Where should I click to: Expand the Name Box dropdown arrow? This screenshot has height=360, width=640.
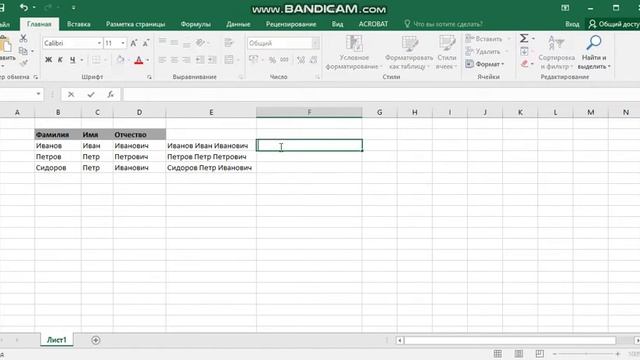38,94
